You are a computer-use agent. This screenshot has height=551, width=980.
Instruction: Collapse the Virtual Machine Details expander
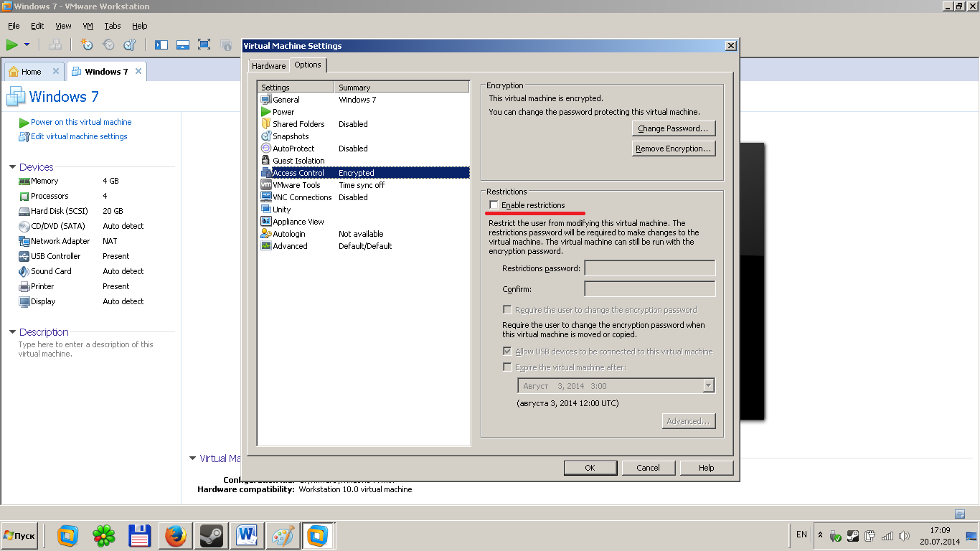coord(192,458)
